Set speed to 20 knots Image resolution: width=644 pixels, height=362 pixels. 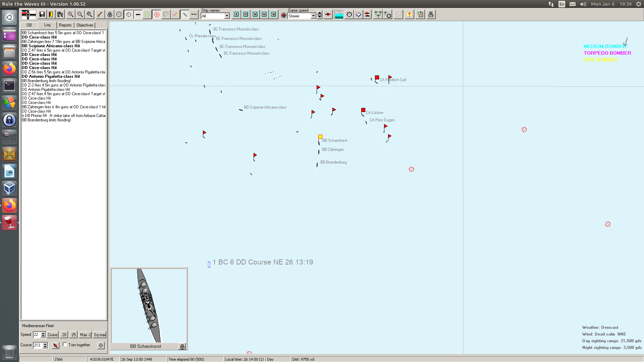click(64, 335)
